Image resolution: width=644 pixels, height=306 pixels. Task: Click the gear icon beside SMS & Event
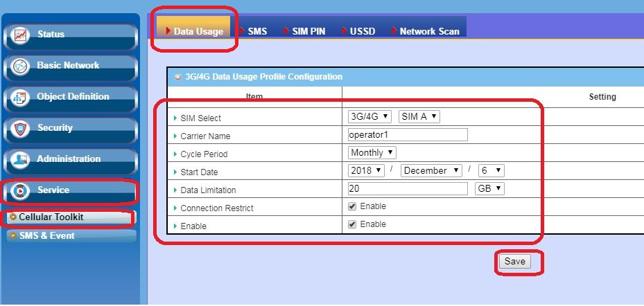(x=14, y=235)
